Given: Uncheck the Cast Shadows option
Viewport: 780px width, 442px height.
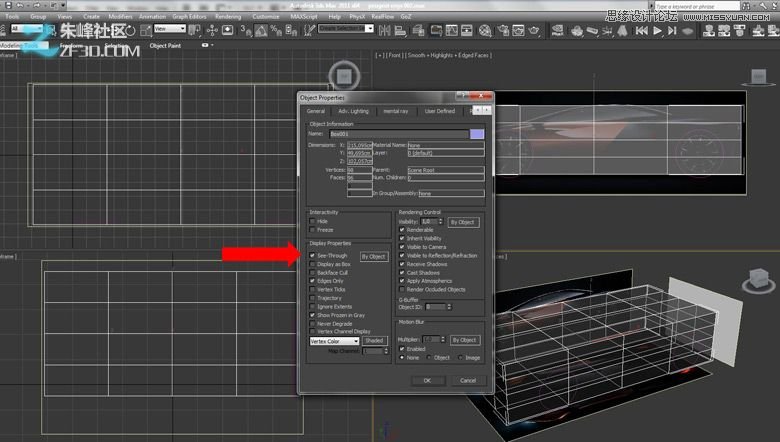Looking at the screenshot, I should [402, 272].
